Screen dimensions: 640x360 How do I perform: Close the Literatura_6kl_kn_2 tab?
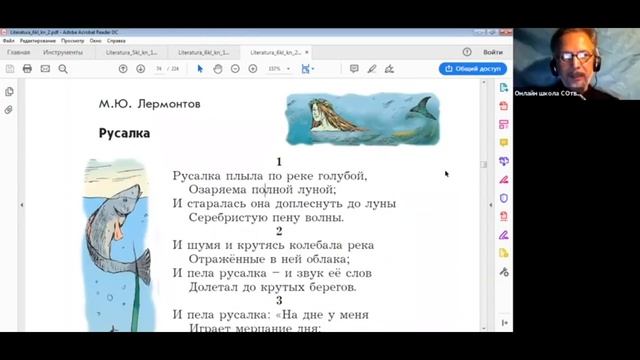tap(307, 52)
